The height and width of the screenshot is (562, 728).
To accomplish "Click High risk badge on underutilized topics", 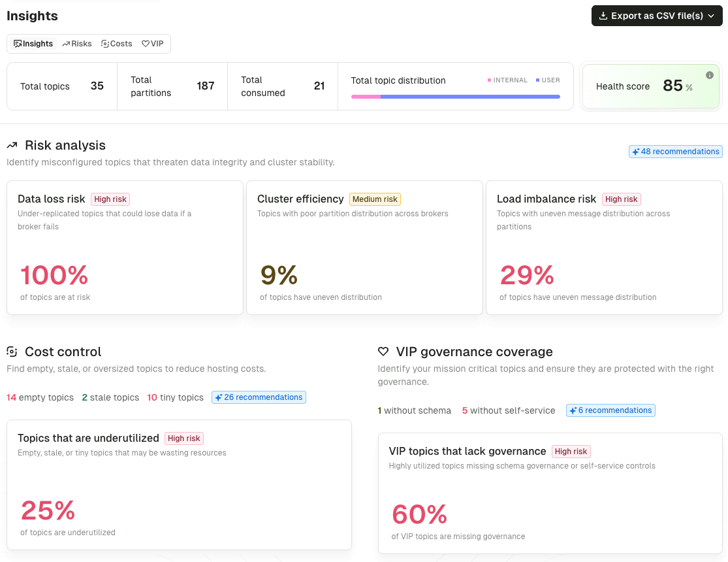I will tap(184, 438).
